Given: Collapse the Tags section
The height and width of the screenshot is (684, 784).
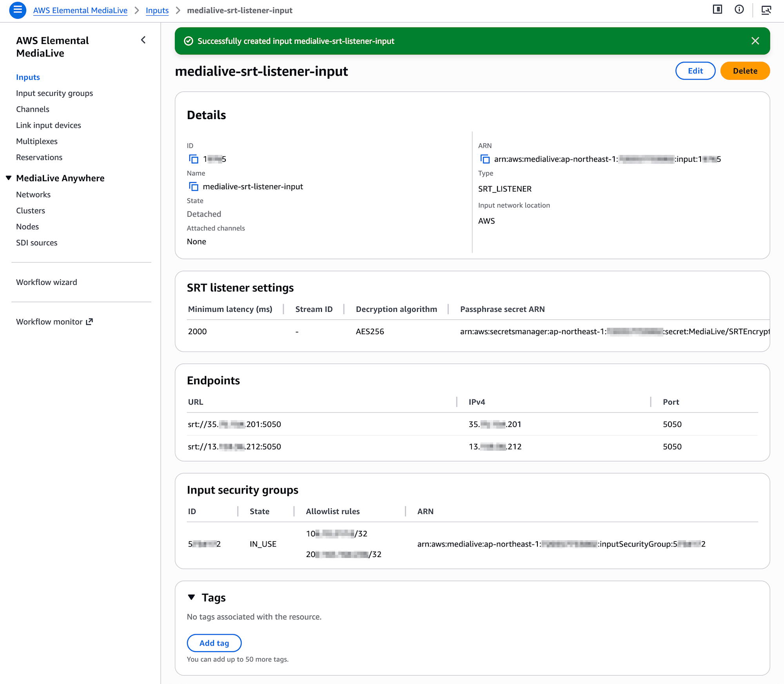Looking at the screenshot, I should coord(191,597).
